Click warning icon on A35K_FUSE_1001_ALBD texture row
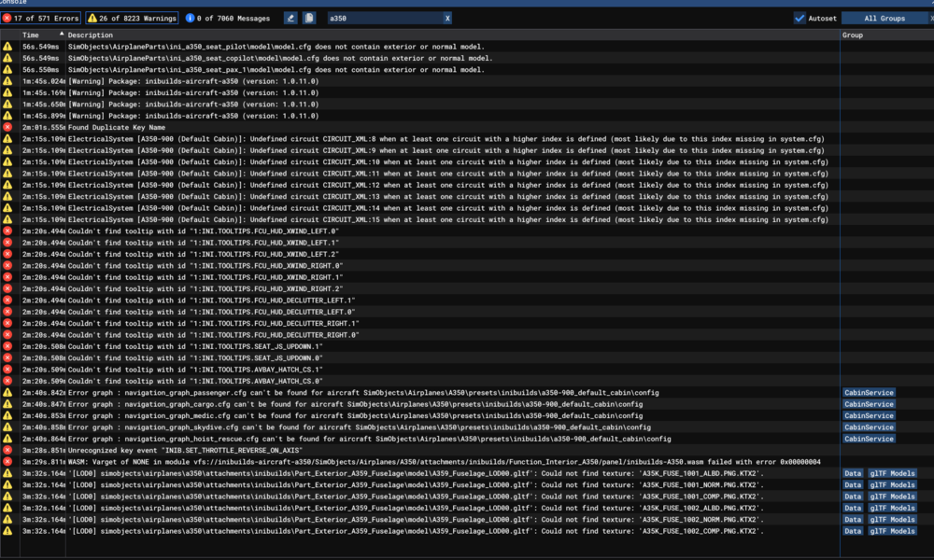 8,473
